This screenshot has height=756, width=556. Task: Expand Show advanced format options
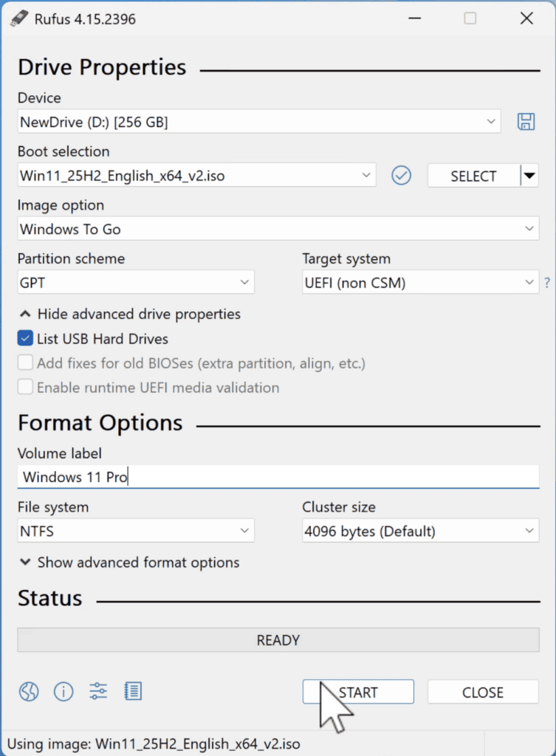[128, 563]
